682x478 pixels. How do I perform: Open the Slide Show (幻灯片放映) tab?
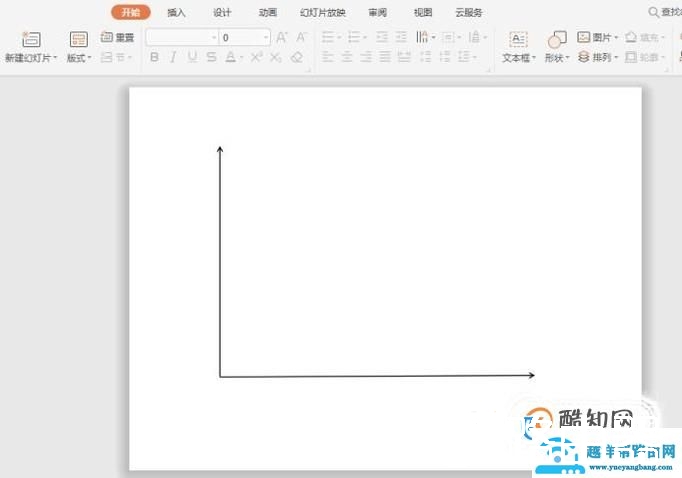click(323, 13)
